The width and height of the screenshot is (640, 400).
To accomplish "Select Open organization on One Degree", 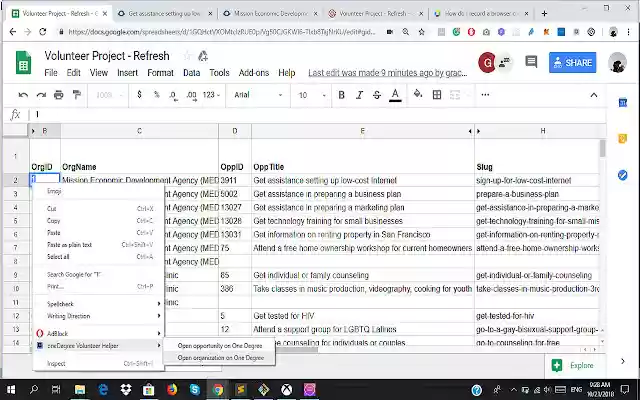I will pyautogui.click(x=220, y=358).
